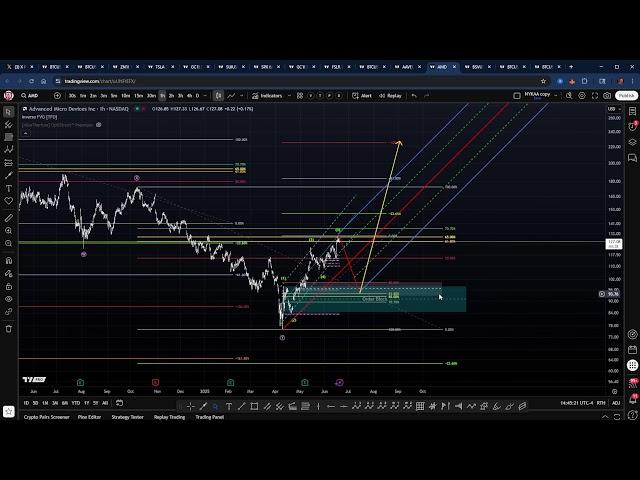This screenshot has width=640, height=480.
Task: Open the Pine Editor tab
Action: point(89,417)
